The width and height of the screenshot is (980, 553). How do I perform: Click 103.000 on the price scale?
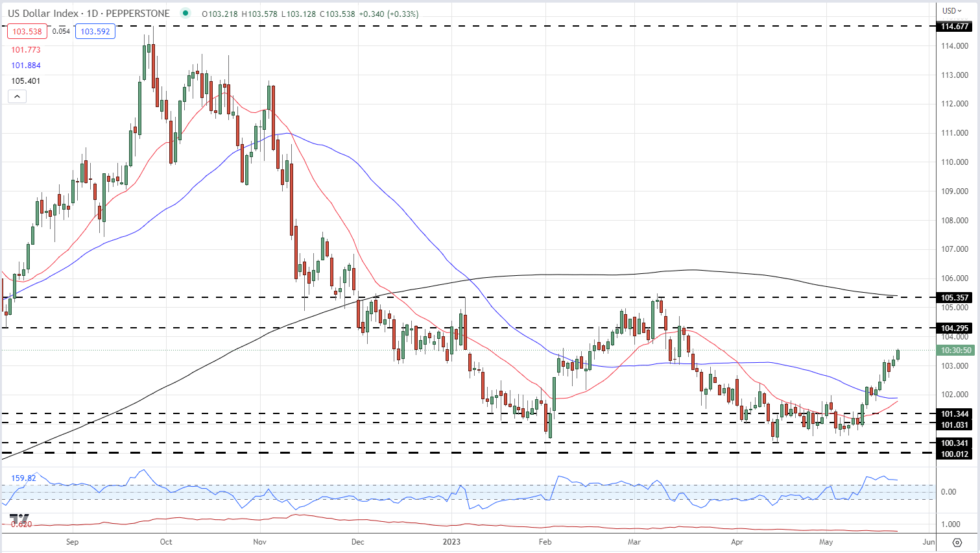(x=955, y=366)
